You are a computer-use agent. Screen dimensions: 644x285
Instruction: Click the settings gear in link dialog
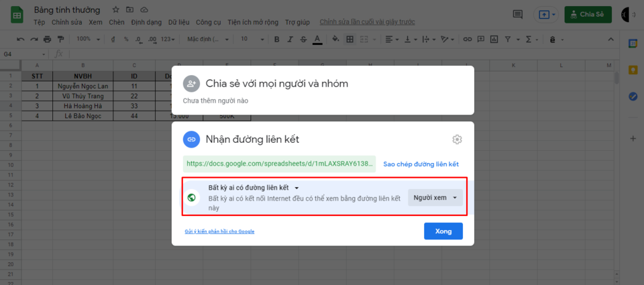[457, 139]
